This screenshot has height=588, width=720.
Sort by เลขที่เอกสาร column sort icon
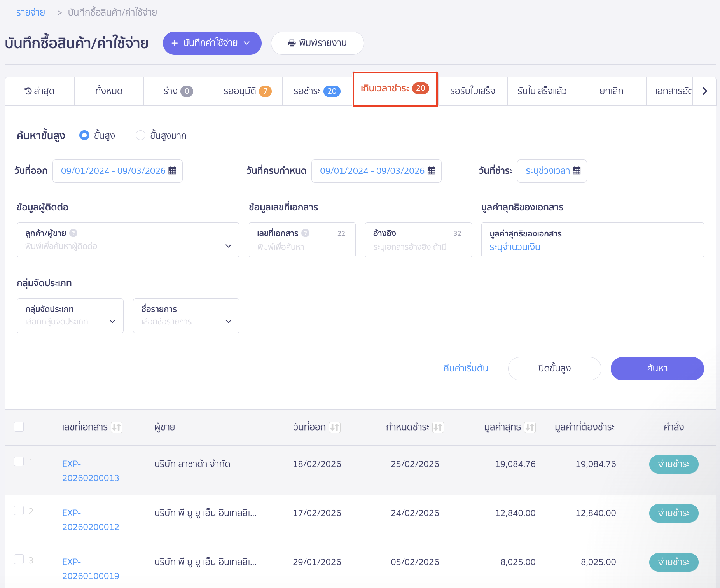click(116, 427)
